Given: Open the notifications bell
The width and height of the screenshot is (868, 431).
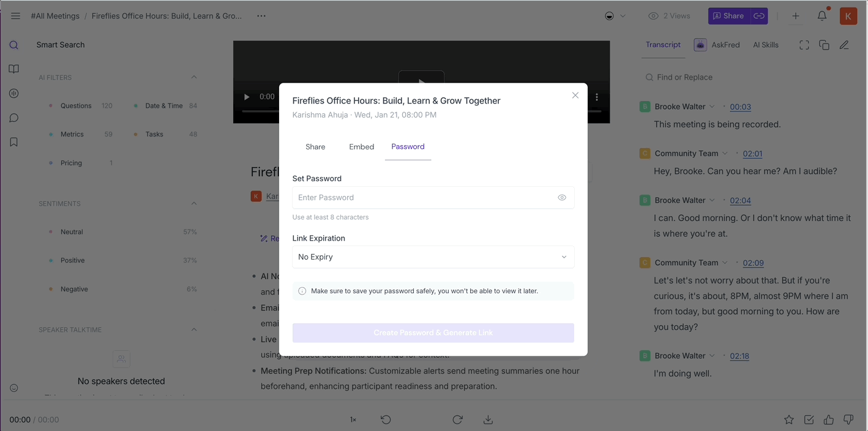Looking at the screenshot, I should tap(822, 16).
